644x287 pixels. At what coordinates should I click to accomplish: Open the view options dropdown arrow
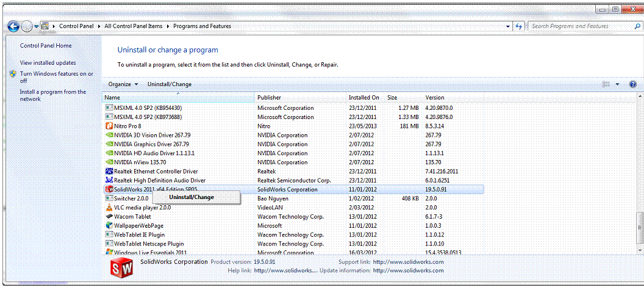point(617,84)
